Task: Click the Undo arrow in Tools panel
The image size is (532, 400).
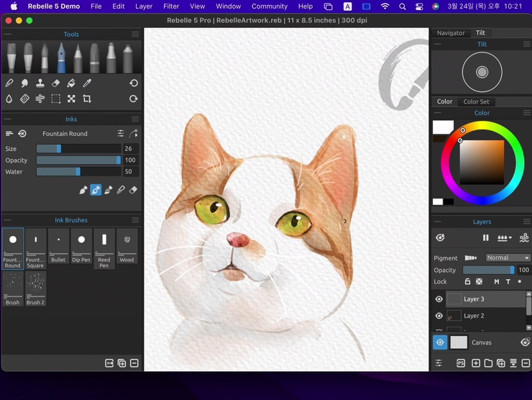Action: 134,83
